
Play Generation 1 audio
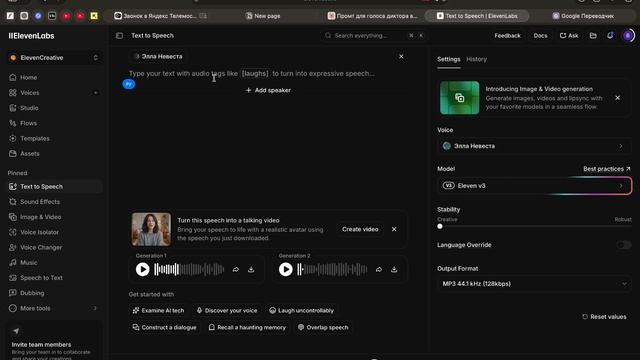click(x=142, y=269)
